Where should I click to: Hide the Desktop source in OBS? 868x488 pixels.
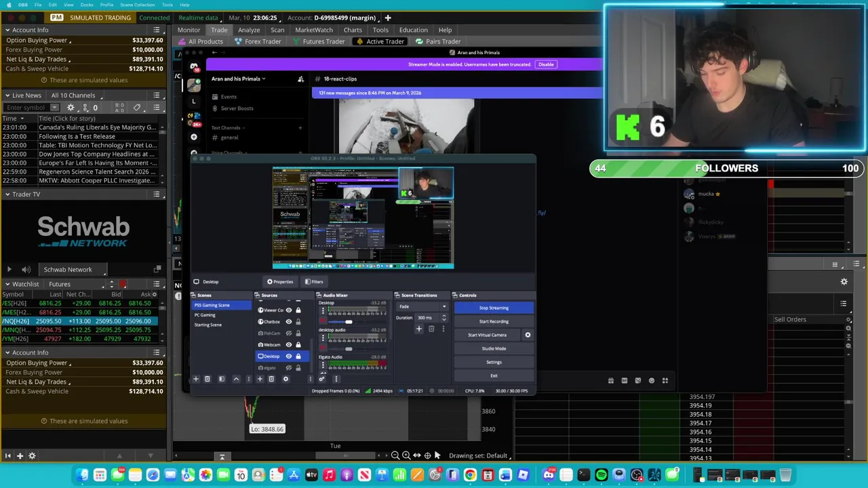pyautogui.click(x=289, y=357)
